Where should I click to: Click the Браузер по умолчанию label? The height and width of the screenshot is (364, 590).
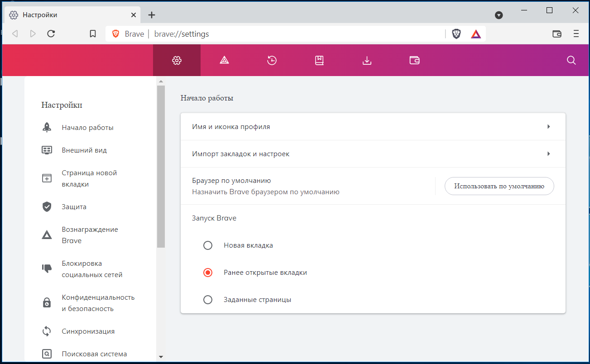231,181
